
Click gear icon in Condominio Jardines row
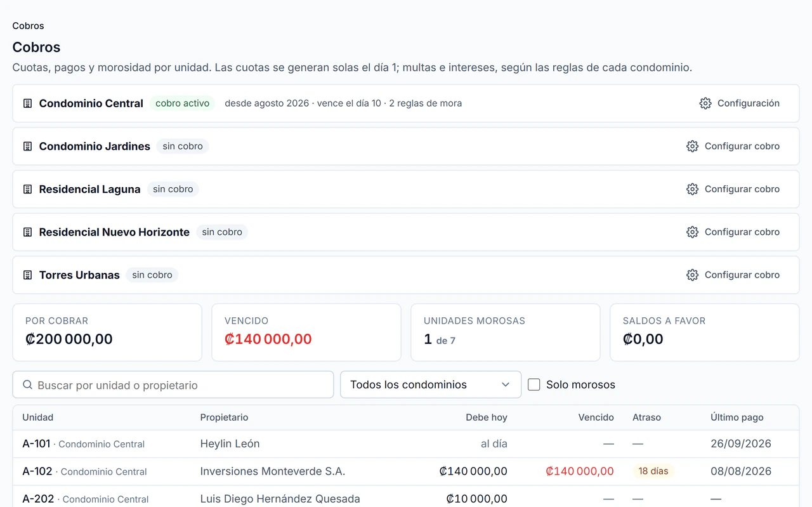tap(693, 147)
